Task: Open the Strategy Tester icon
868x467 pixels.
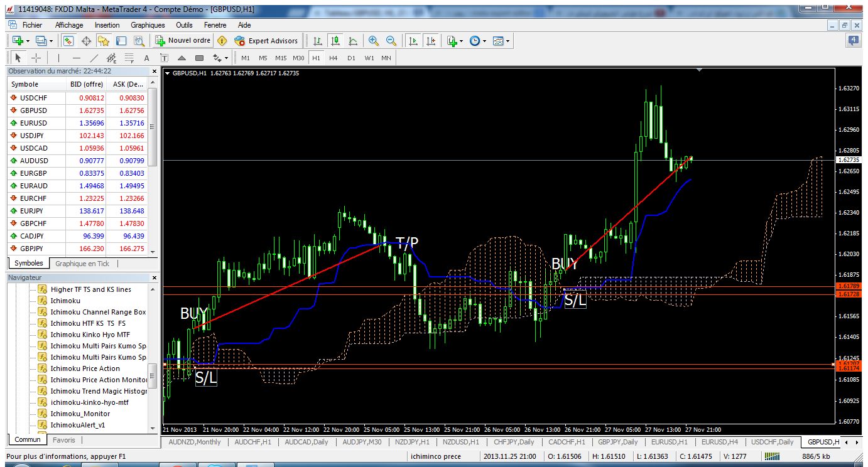Action: pyautogui.click(x=139, y=41)
